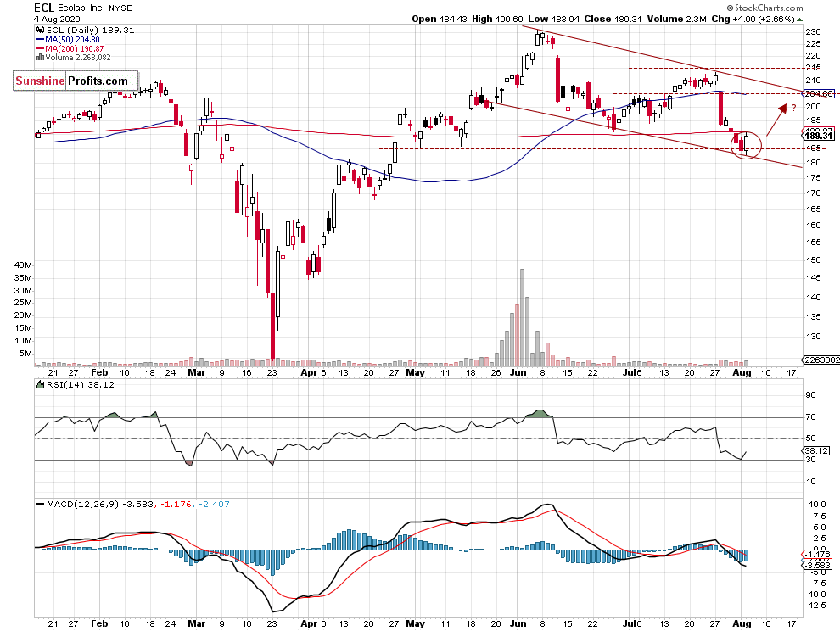The image size is (840, 631).
Task: Click the 175 price axis label
Action: click(813, 178)
